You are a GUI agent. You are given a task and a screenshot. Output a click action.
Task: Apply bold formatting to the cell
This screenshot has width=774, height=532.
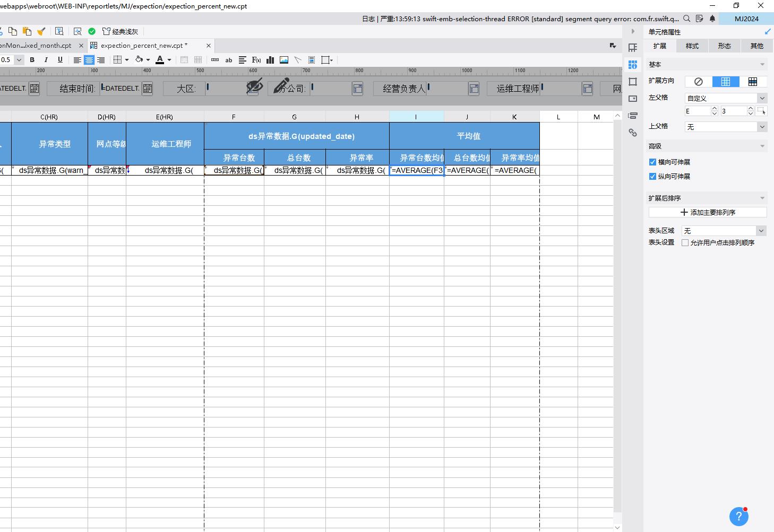pyautogui.click(x=32, y=60)
